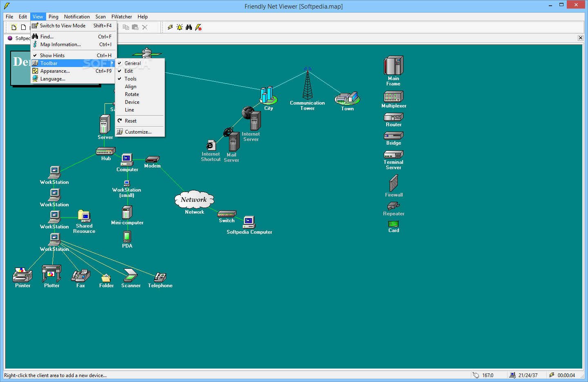Click the Delete X toolbar icon
This screenshot has width=588, height=382.
pyautogui.click(x=145, y=27)
